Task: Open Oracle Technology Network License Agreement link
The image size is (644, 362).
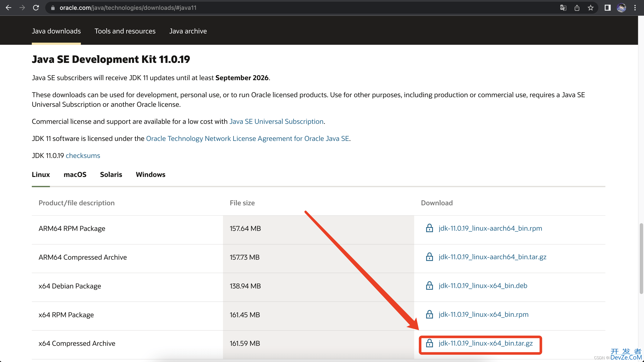Action: (248, 138)
